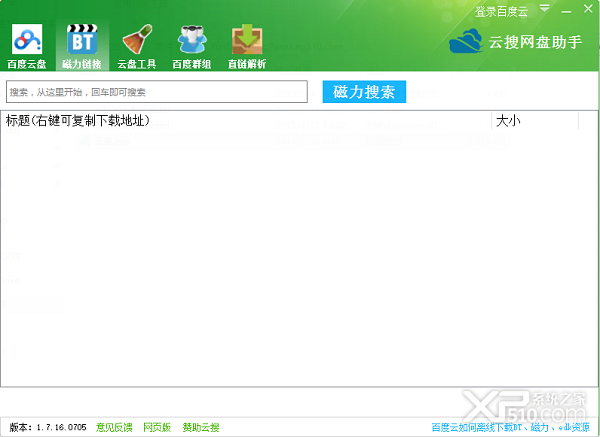Viewport: 600px width, 437px height.
Task: Click version text 1.7.16.0705
Action: [x=61, y=427]
